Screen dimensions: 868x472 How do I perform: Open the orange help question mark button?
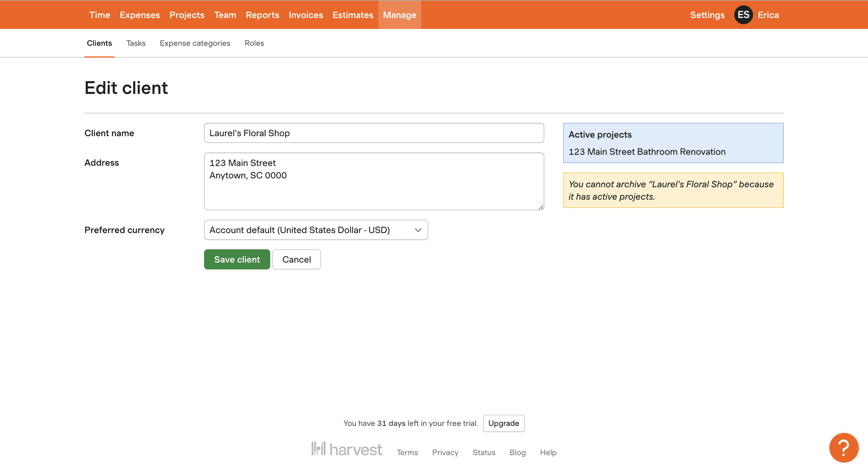click(843, 447)
